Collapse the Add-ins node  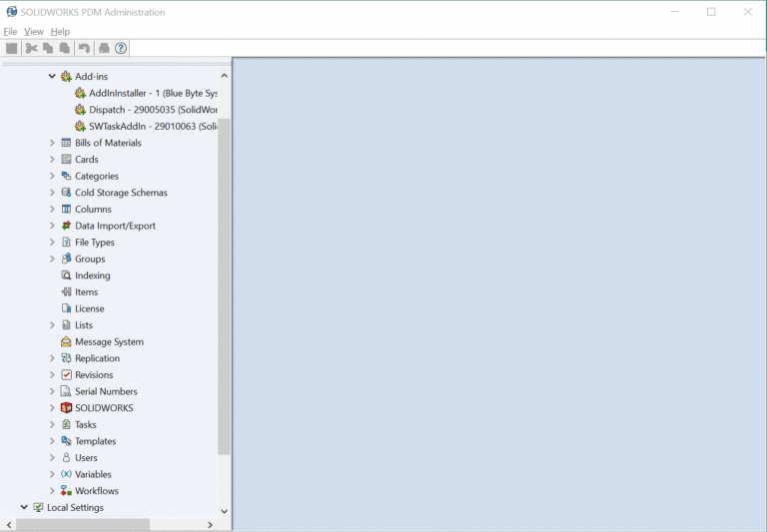[52, 76]
